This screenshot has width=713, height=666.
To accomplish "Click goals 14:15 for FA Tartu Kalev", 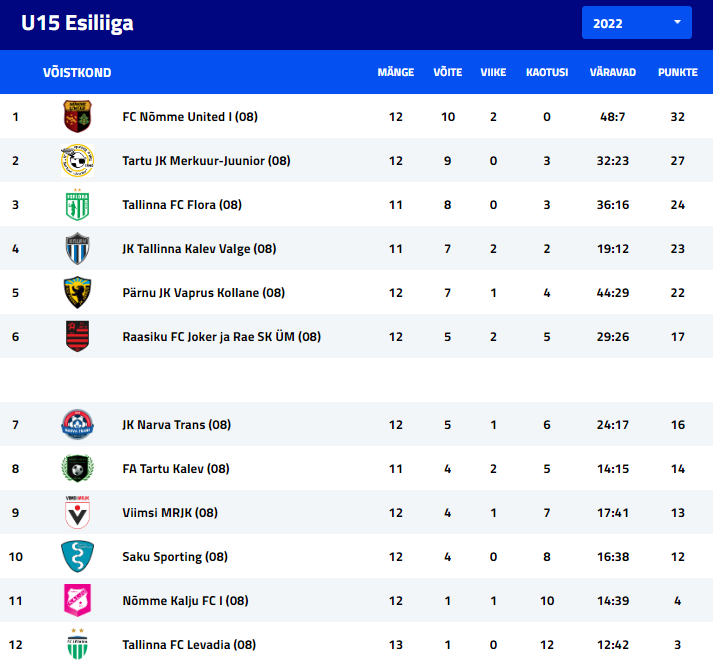I will click(x=613, y=469).
